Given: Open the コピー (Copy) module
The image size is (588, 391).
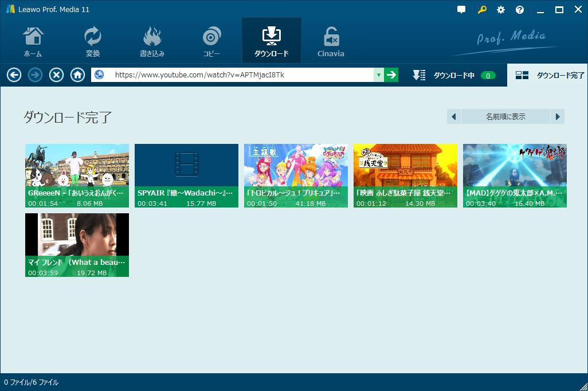Looking at the screenshot, I should point(211,41).
